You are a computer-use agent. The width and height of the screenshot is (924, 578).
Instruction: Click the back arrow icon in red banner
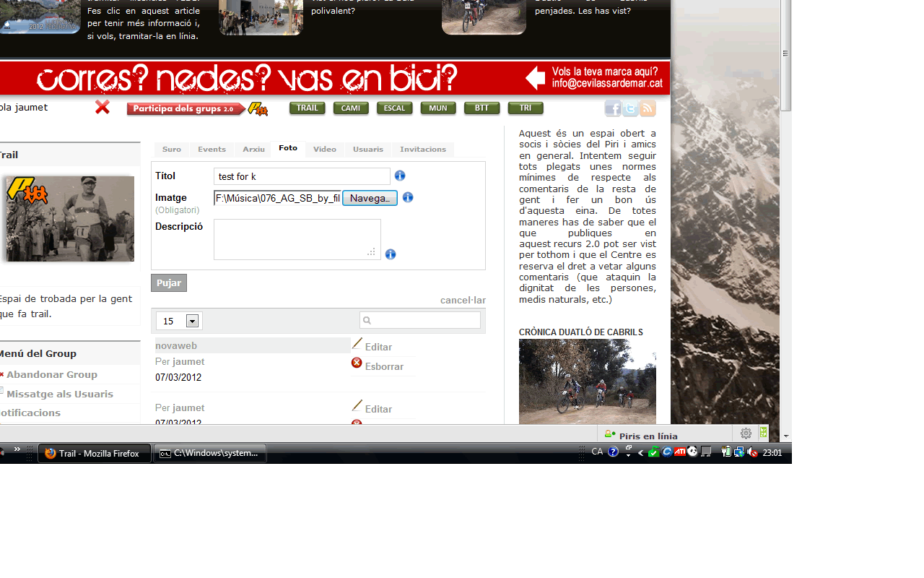click(x=535, y=77)
